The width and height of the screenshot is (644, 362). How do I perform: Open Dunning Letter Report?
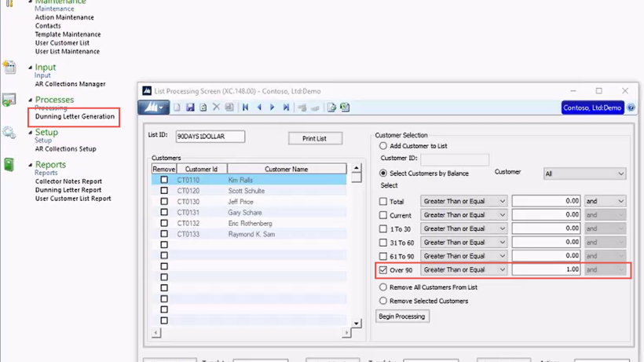pyautogui.click(x=68, y=190)
